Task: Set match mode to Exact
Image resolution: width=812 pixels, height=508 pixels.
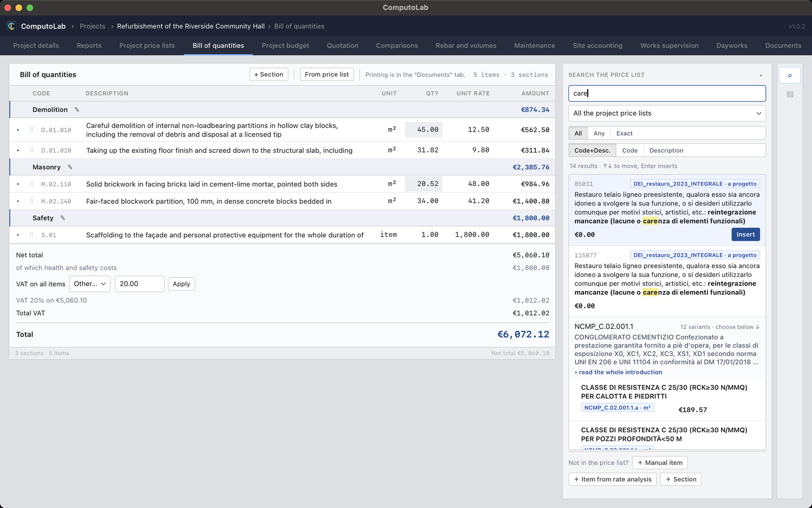Action: coord(624,133)
